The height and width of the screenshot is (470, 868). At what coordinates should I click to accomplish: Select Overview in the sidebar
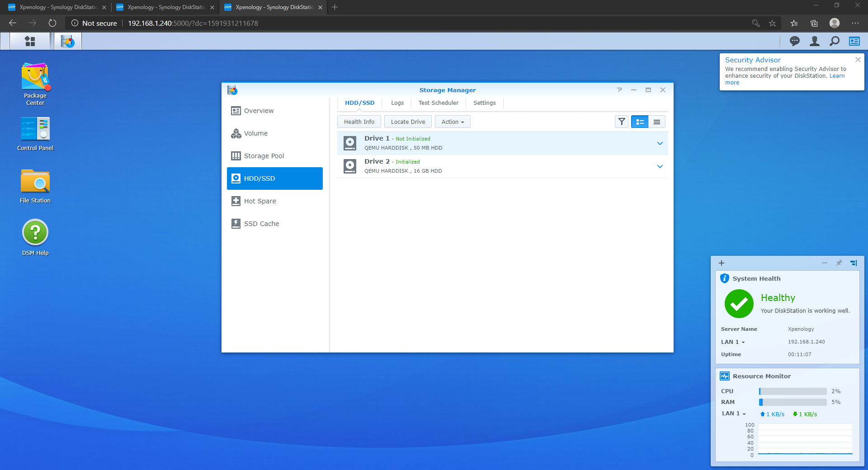(275, 111)
